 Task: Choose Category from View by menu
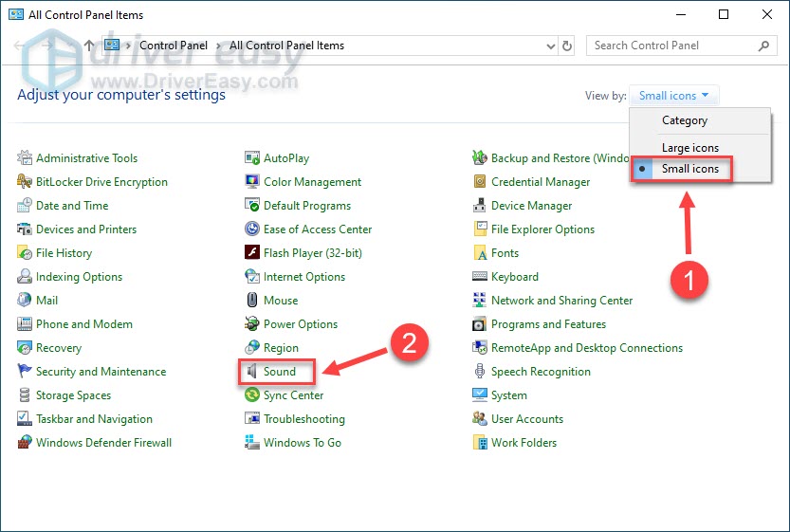click(x=685, y=120)
